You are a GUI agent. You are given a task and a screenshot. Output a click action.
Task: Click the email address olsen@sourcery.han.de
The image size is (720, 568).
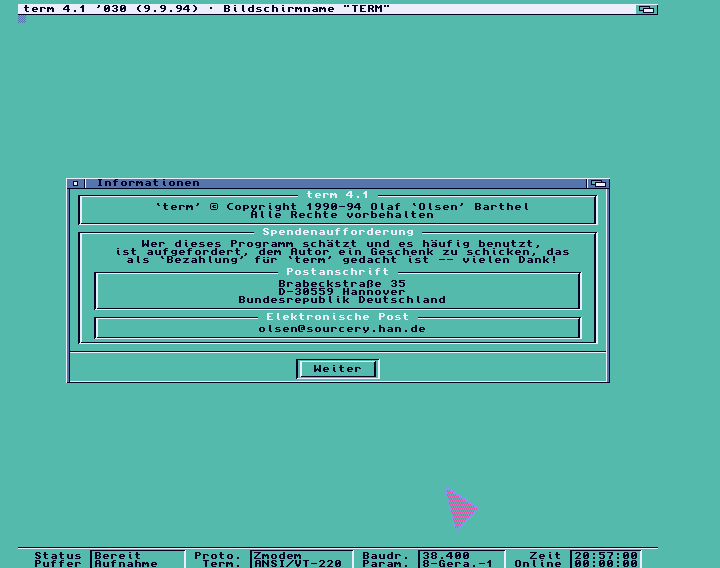[x=341, y=328]
